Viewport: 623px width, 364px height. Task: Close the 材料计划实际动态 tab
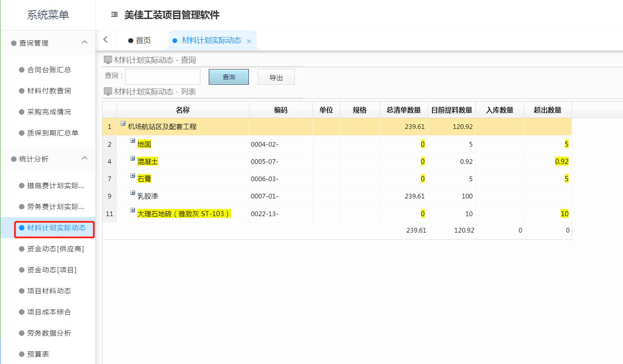249,41
